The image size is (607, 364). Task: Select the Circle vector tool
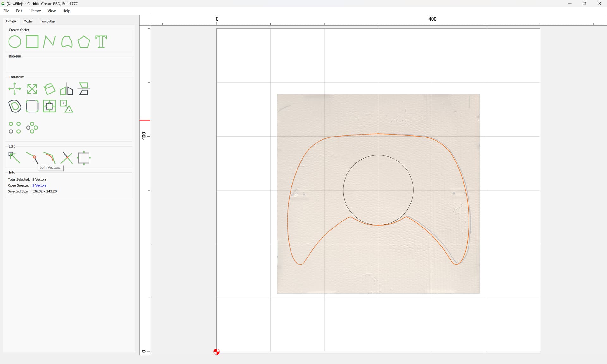click(x=15, y=42)
